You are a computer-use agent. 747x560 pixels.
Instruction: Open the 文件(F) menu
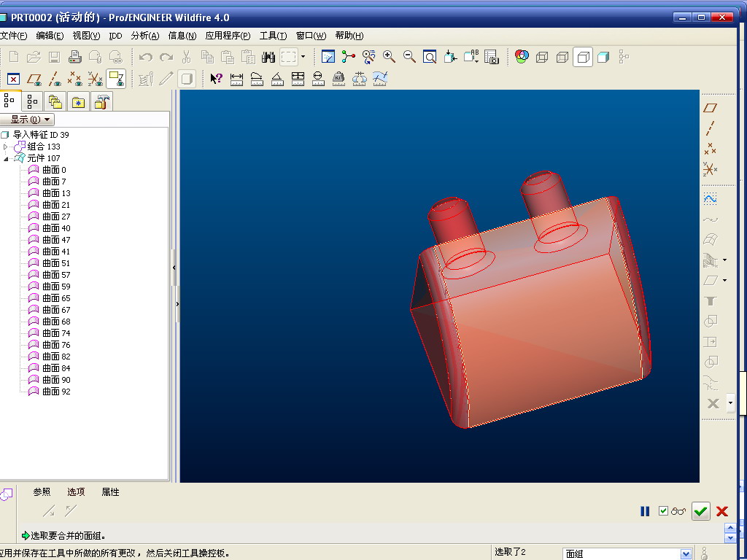point(13,36)
